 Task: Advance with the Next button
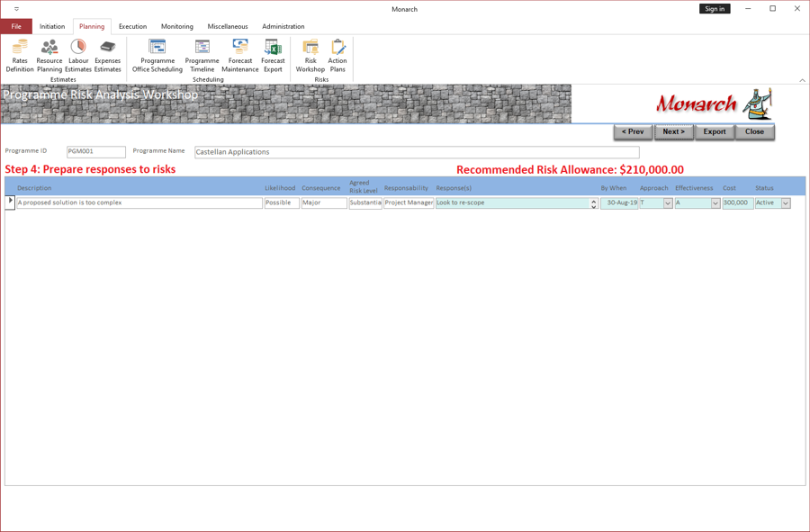[673, 131]
